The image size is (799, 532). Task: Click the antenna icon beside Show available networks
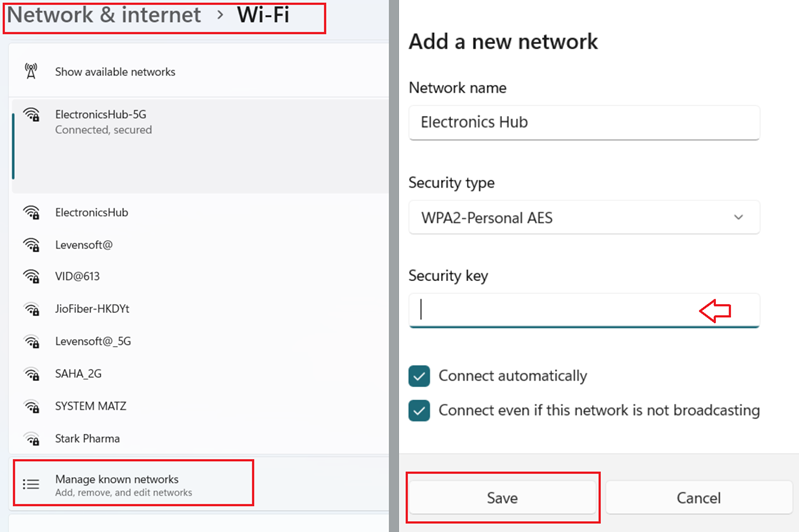[x=31, y=71]
